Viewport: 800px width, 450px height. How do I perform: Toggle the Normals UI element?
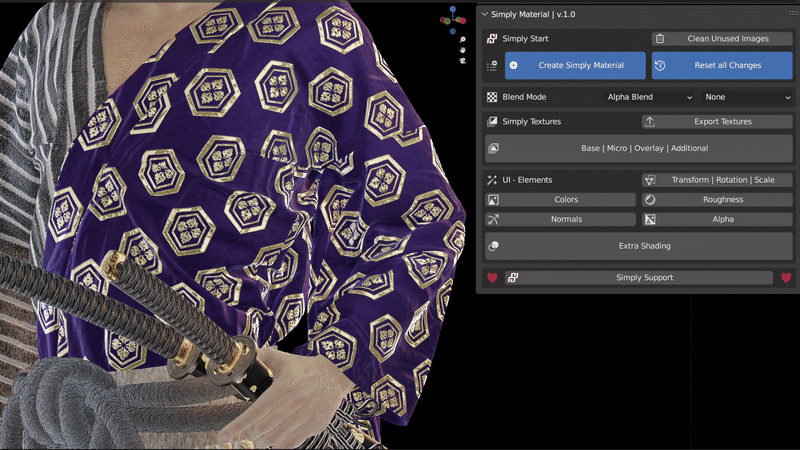pyautogui.click(x=566, y=219)
